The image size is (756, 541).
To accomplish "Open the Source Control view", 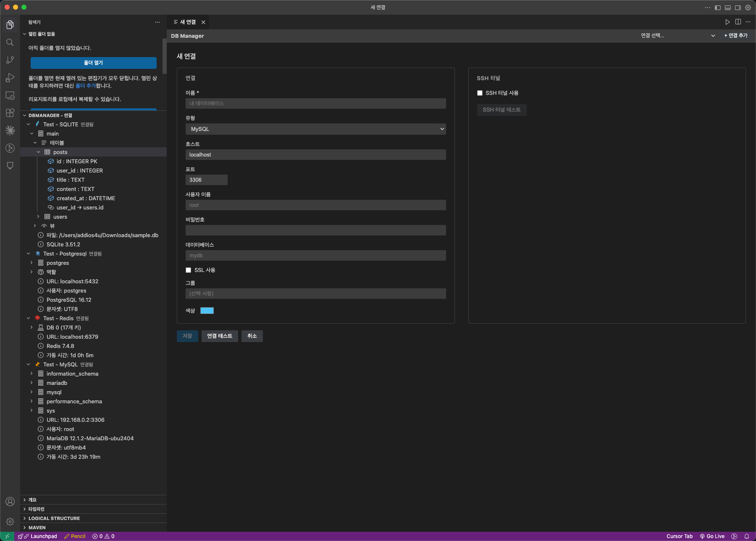I will [x=10, y=60].
